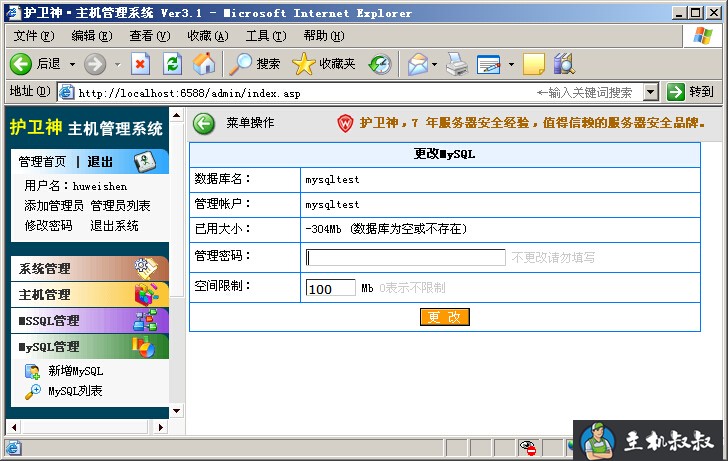Click the sidebar scroll up arrow
Viewport: 728px width, 461px height.
point(177,115)
